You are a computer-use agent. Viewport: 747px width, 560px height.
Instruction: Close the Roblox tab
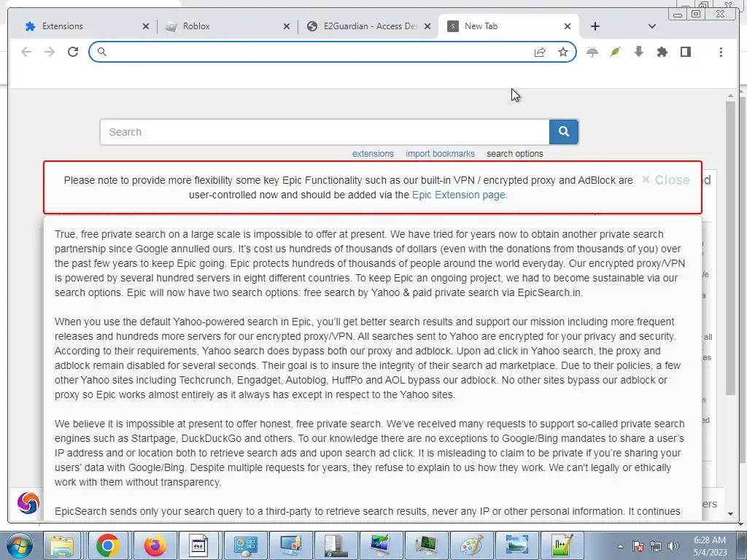pyautogui.click(x=286, y=27)
